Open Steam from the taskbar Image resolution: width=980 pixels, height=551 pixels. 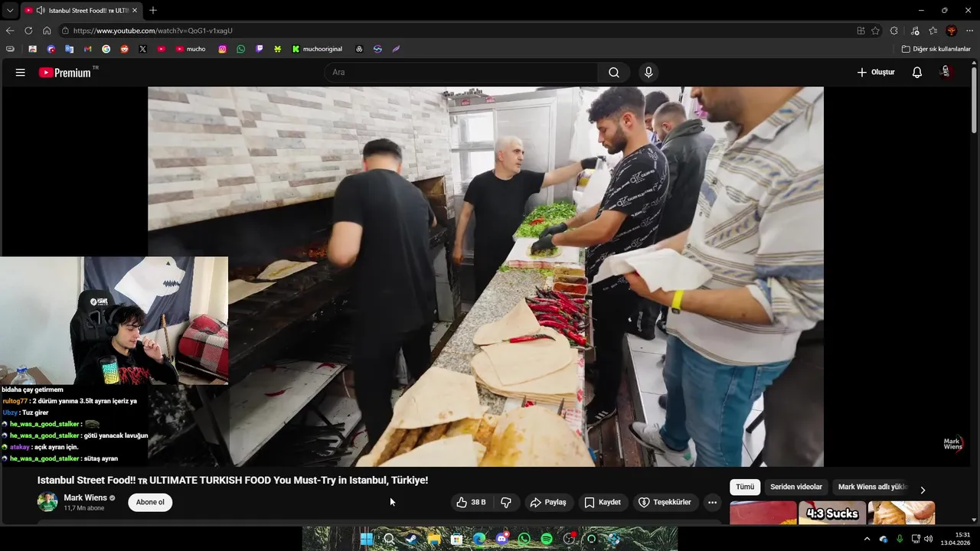[411, 539]
